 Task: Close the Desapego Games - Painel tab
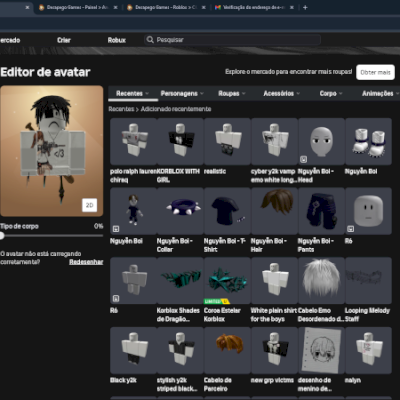pyautogui.click(x=115, y=7)
